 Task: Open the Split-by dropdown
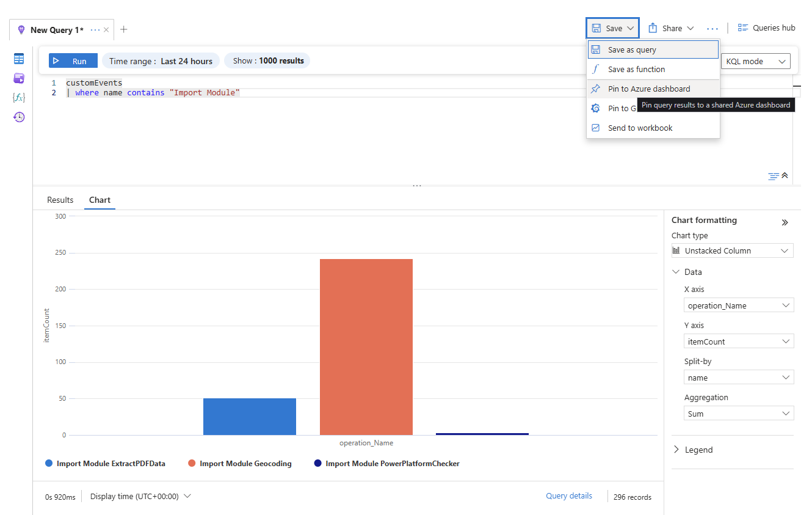point(739,377)
